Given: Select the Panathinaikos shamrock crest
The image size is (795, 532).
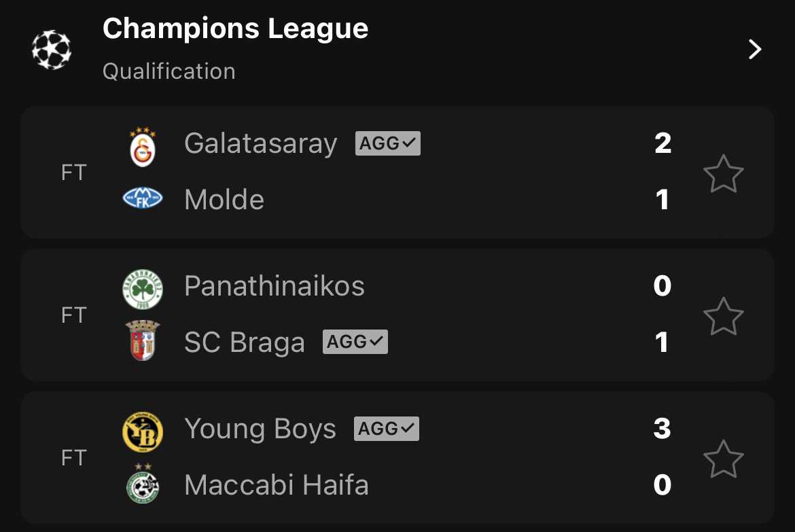Looking at the screenshot, I should pos(143,289).
